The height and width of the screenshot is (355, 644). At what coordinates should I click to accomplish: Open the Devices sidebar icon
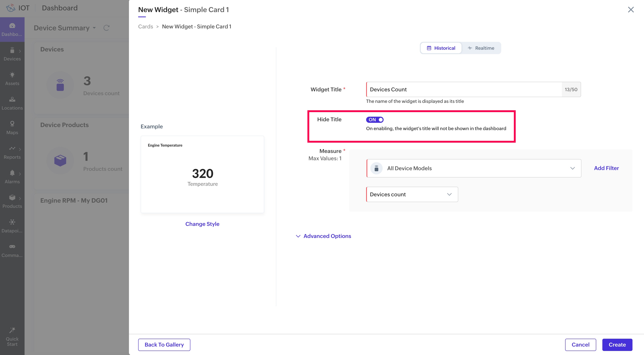[x=12, y=51]
